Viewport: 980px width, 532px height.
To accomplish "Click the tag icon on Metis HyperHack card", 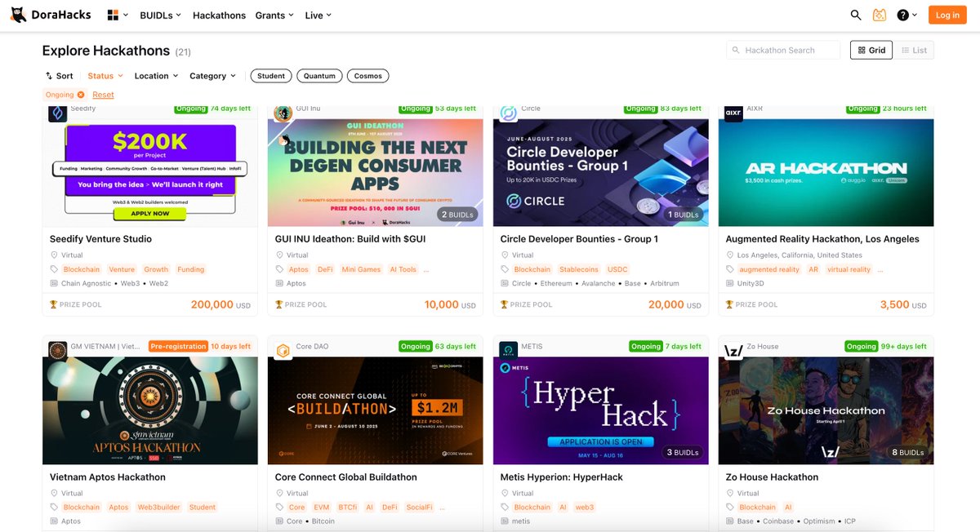I will pos(505,508).
